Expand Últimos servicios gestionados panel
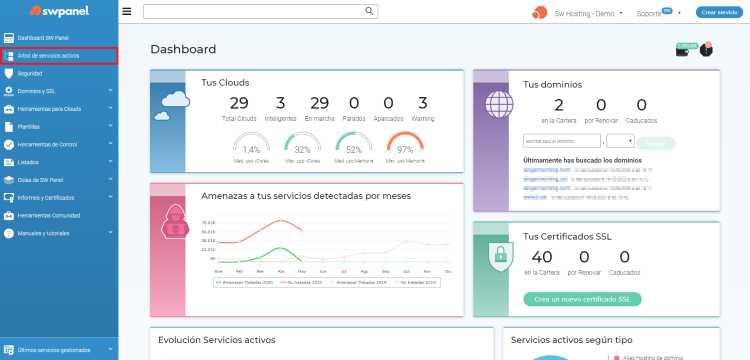750x360 pixels. click(110, 349)
